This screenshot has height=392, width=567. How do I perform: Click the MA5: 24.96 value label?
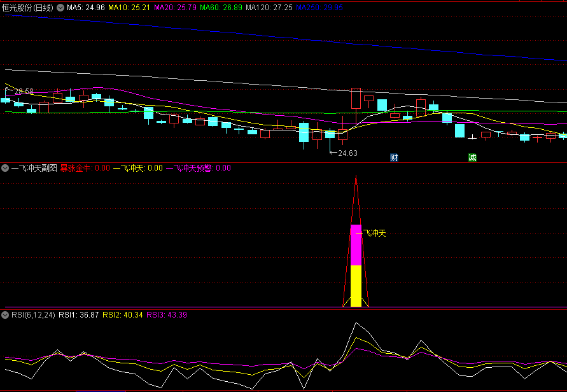86,8
